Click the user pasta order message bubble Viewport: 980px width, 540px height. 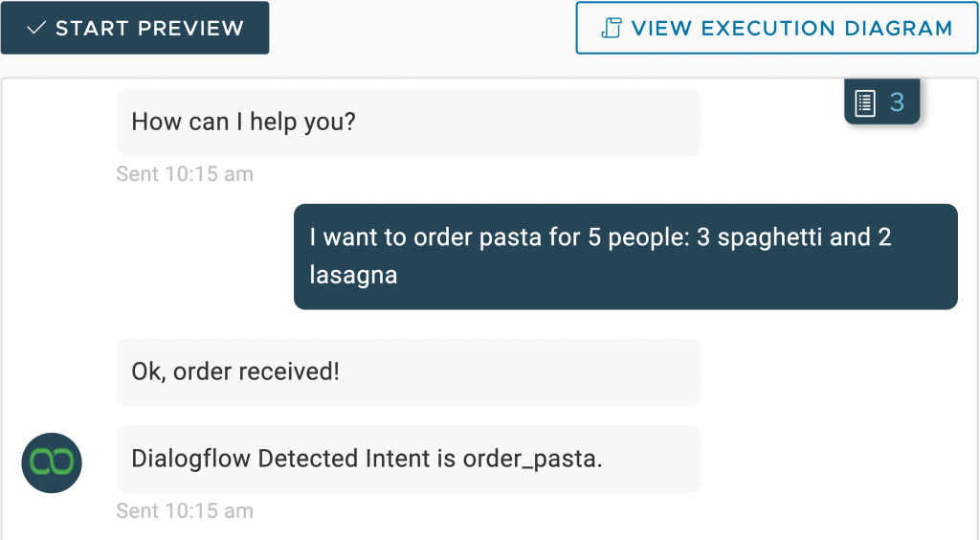(x=626, y=257)
